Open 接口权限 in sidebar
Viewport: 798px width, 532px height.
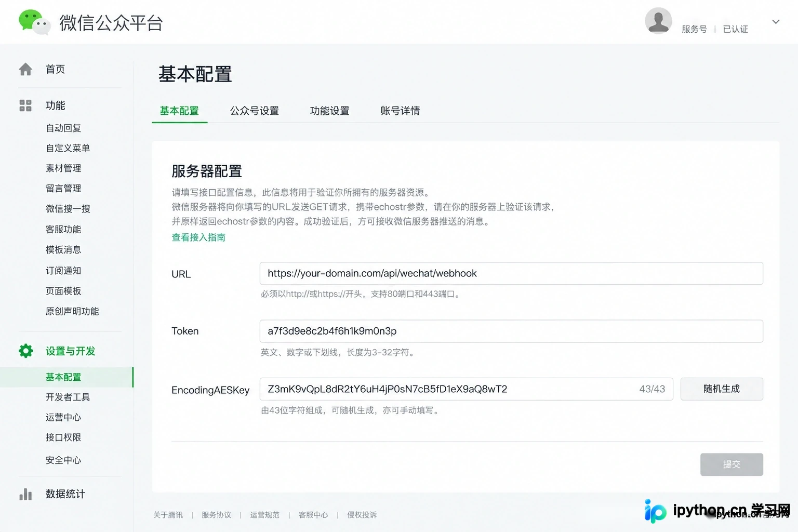tap(63, 437)
